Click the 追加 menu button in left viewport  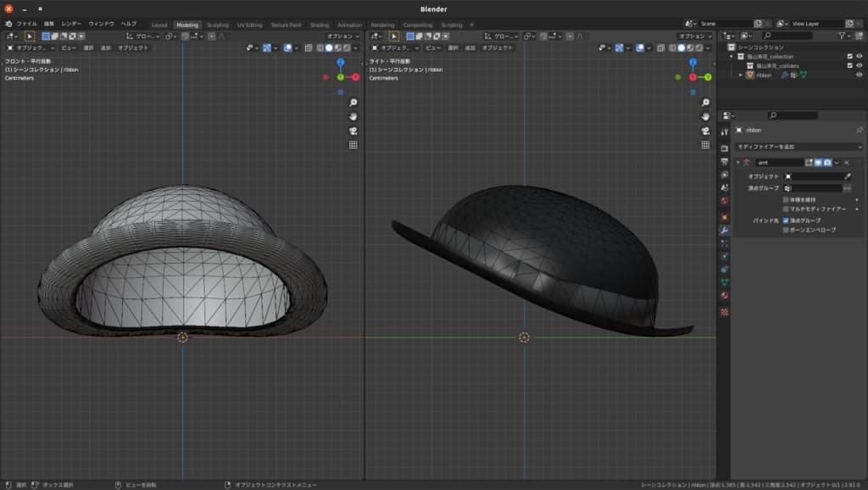pos(105,48)
